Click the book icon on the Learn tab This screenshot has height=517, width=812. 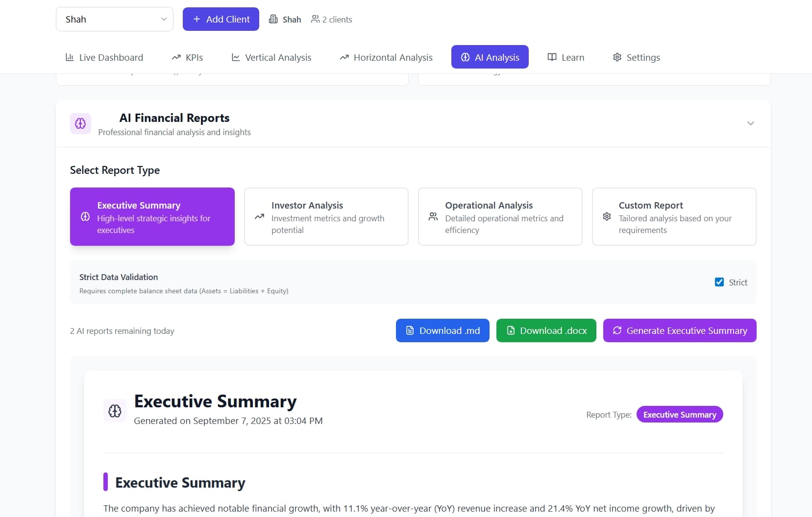point(552,57)
